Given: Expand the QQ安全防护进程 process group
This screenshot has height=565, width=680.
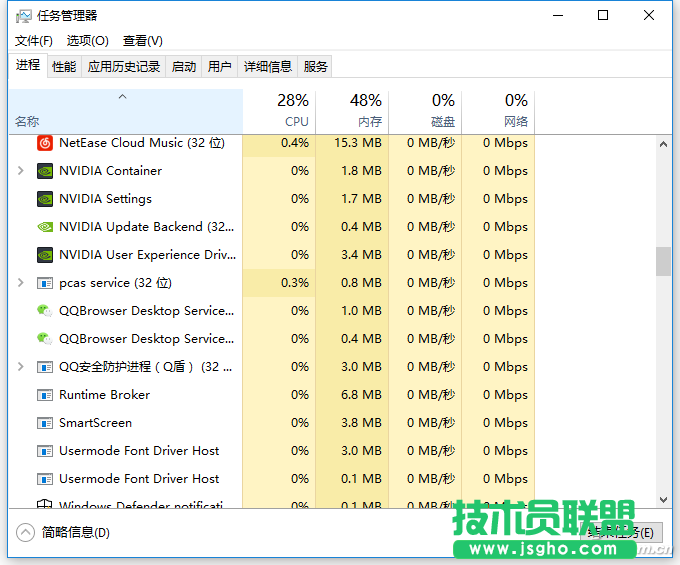Looking at the screenshot, I should (x=20, y=367).
